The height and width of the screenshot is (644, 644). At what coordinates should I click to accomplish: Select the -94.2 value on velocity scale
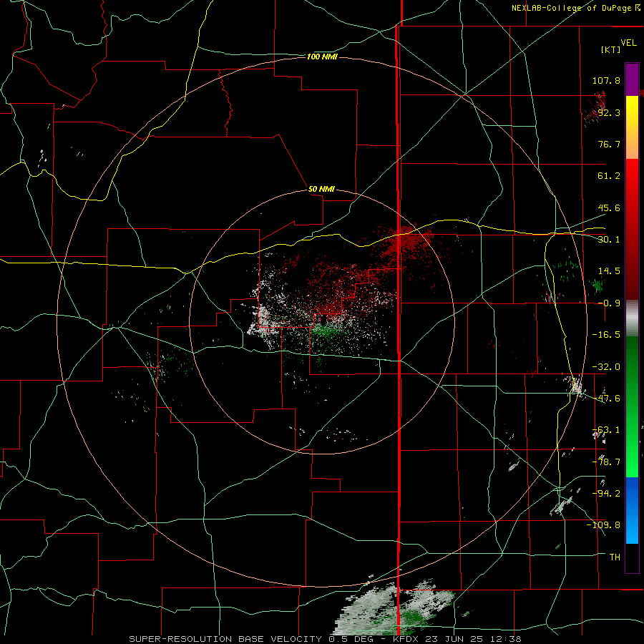tap(606, 494)
